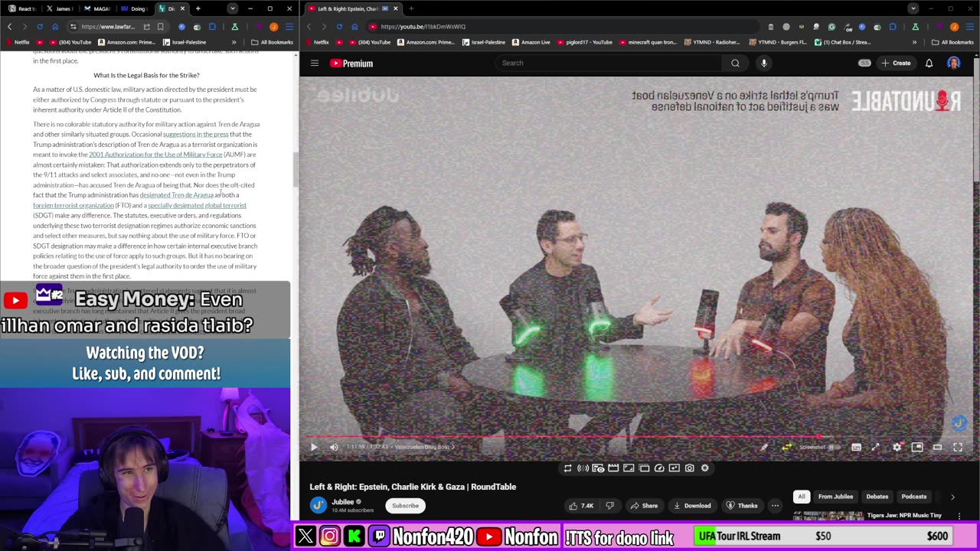The image size is (980, 551).
Task: Select the 'Podcasts' filter chip
Action: coord(914,497)
